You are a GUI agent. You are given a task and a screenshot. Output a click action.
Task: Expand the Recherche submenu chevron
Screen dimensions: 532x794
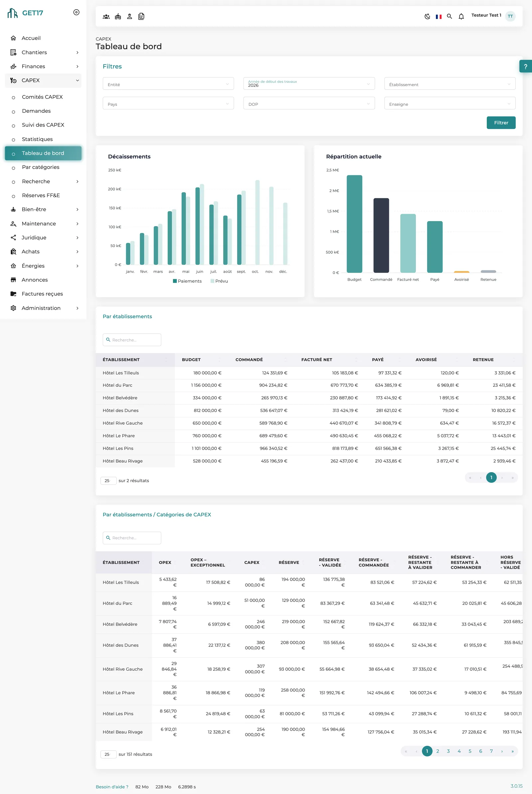pos(77,182)
